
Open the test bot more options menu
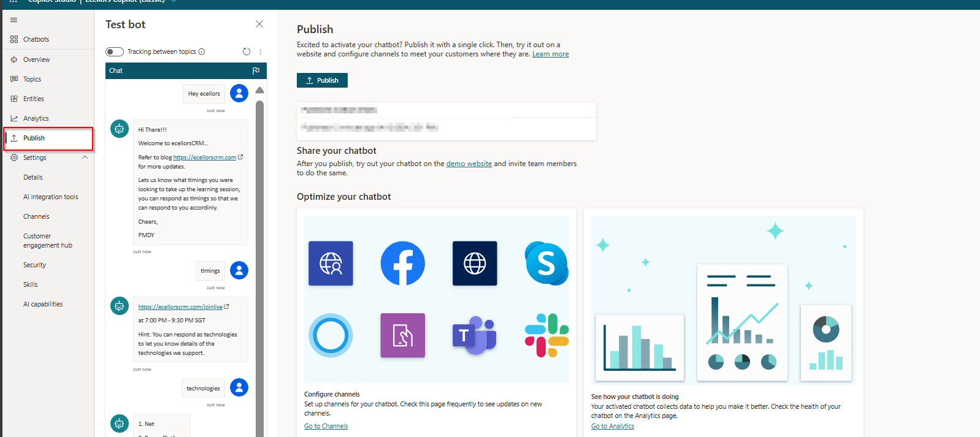coord(260,51)
